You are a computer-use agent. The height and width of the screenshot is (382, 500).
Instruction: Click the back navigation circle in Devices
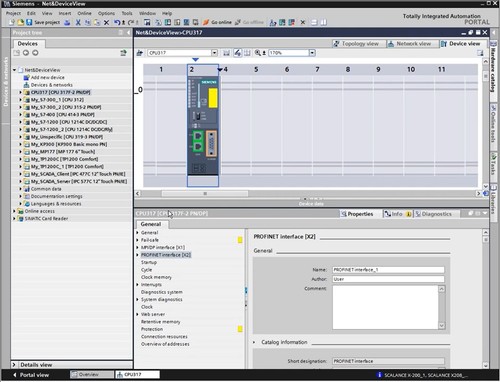(x=26, y=53)
